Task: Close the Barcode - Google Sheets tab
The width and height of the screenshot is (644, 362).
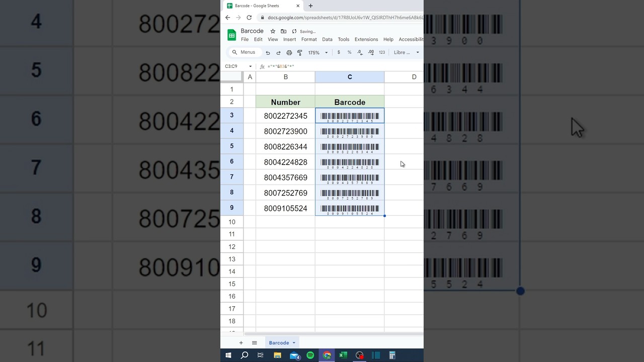Action: 298,6
